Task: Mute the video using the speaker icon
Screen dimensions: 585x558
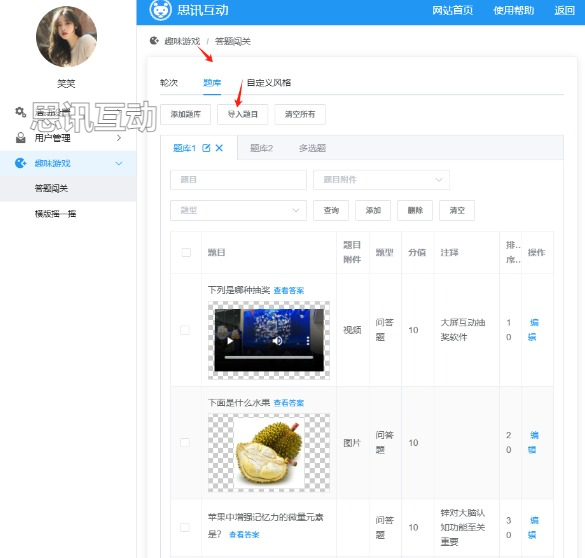Action: pyautogui.click(x=277, y=341)
